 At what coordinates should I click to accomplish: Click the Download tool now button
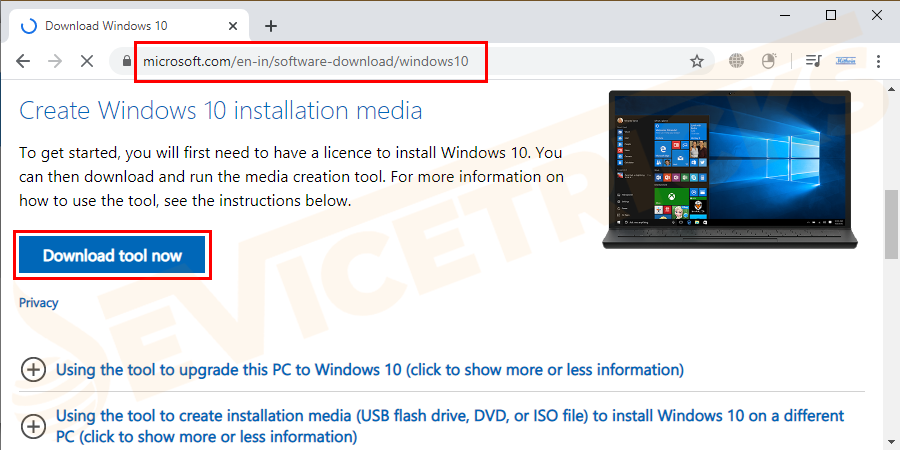[112, 255]
